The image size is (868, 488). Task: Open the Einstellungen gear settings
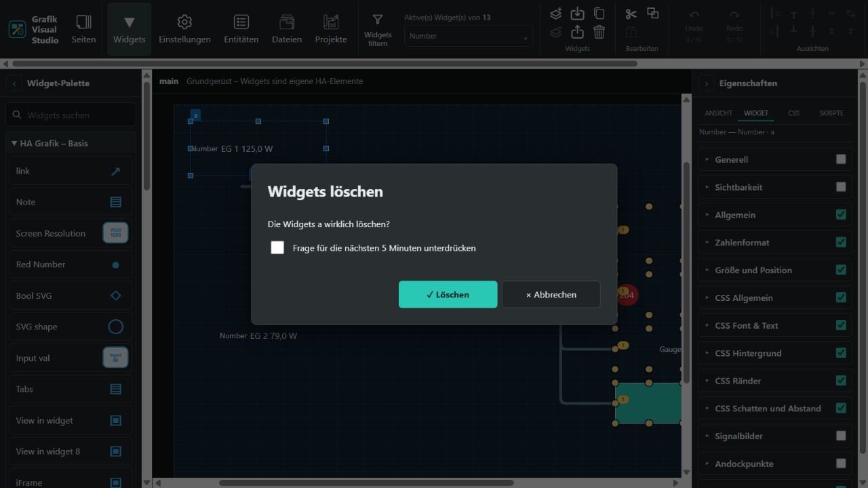click(184, 29)
